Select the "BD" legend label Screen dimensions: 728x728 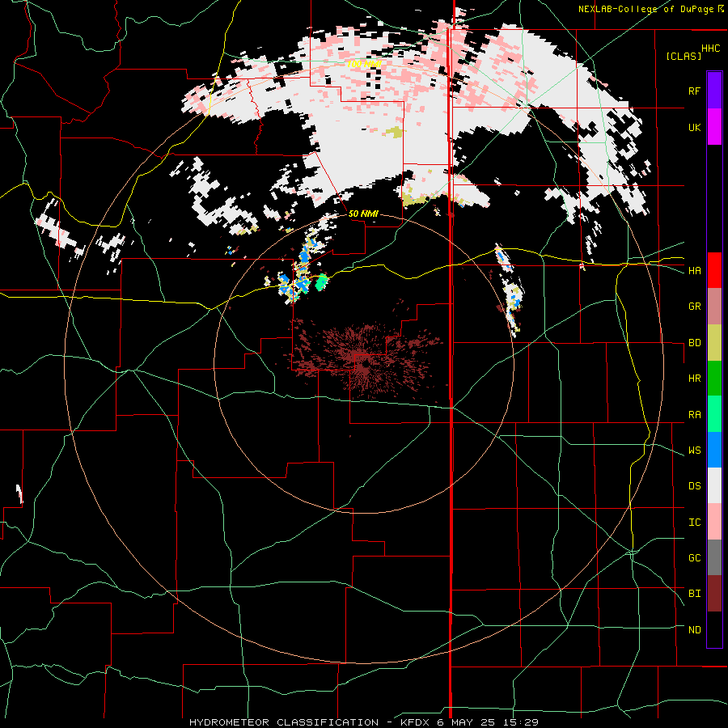tap(694, 343)
